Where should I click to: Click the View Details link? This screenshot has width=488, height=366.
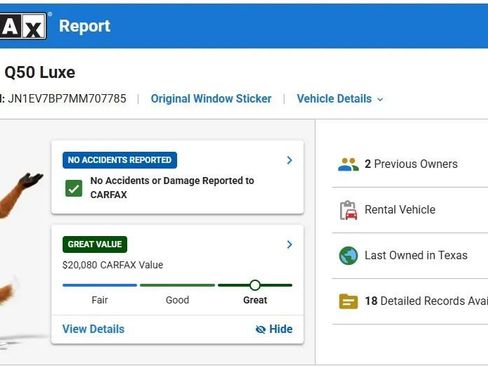tap(93, 329)
